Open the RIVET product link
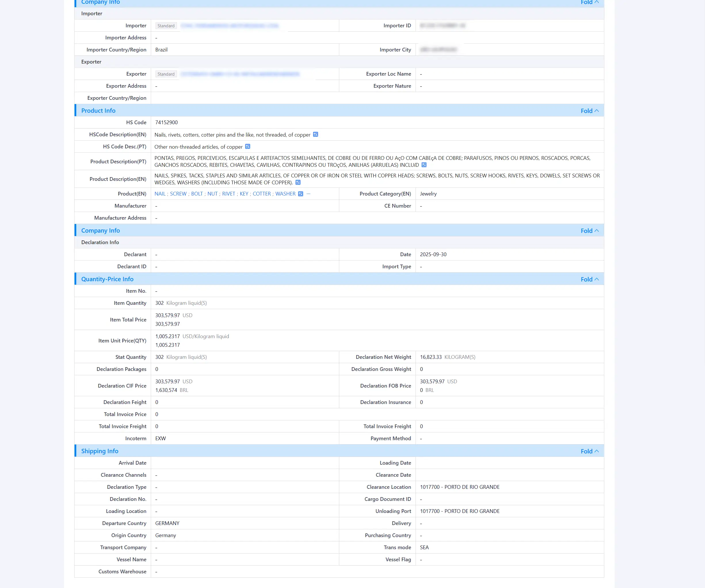Viewport: 705px width, 588px height. tap(228, 194)
